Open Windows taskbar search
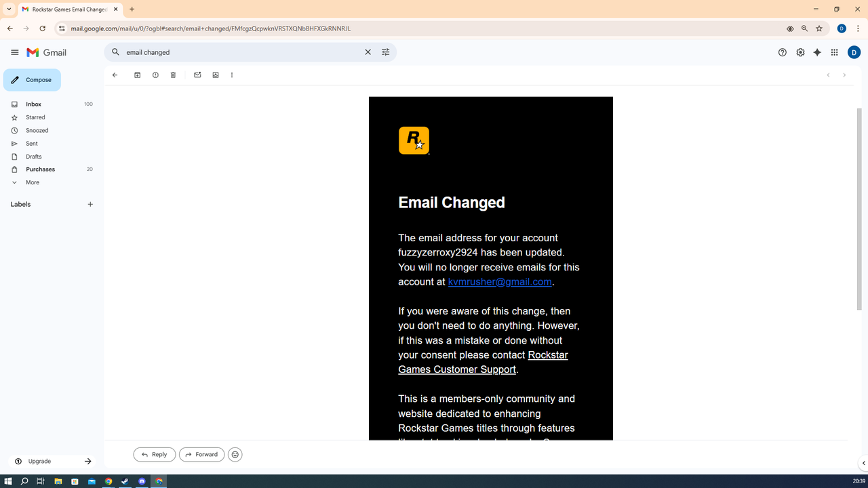Image resolution: width=868 pixels, height=488 pixels. (x=24, y=481)
